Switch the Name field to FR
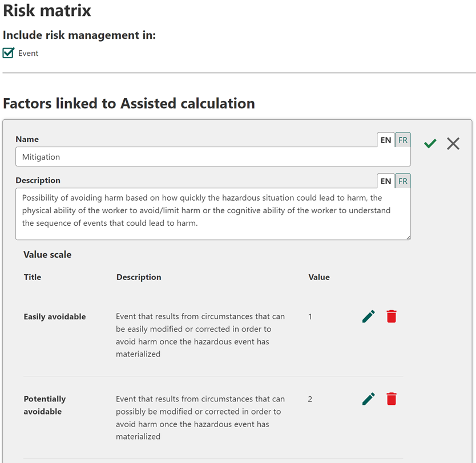Image resolution: width=476 pixels, height=463 pixels. pyautogui.click(x=403, y=140)
